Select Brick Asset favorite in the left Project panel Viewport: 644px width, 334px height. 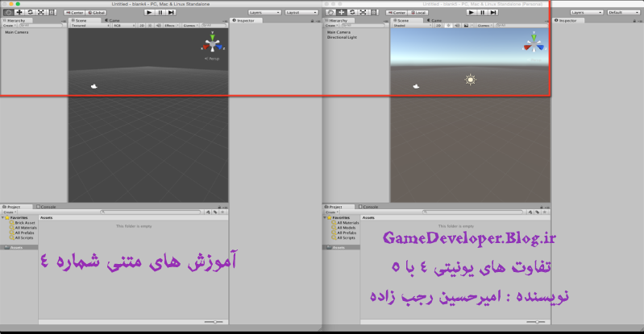[23, 223]
